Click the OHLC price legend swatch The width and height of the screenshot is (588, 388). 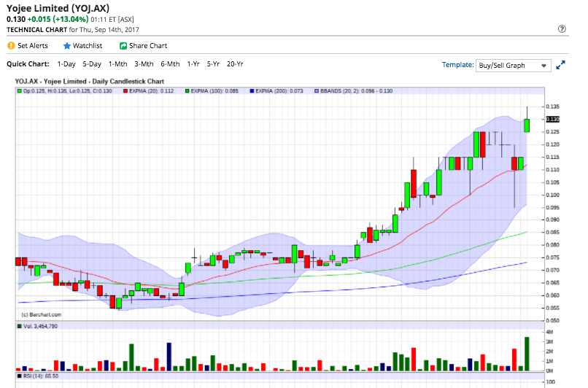click(x=20, y=90)
